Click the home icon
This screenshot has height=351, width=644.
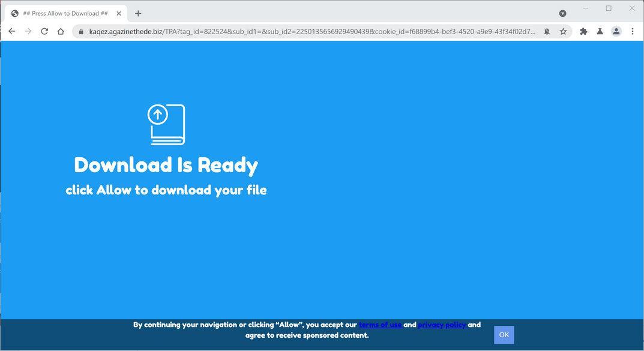tap(60, 31)
